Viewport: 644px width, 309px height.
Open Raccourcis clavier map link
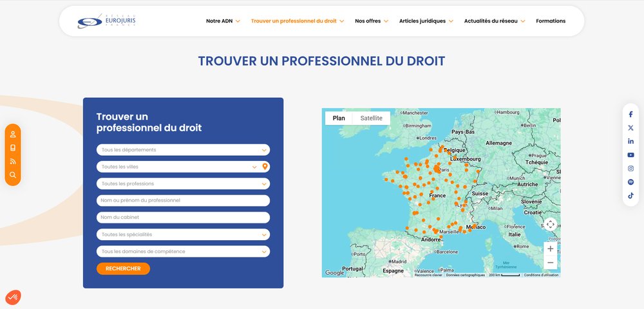pyautogui.click(x=428, y=275)
